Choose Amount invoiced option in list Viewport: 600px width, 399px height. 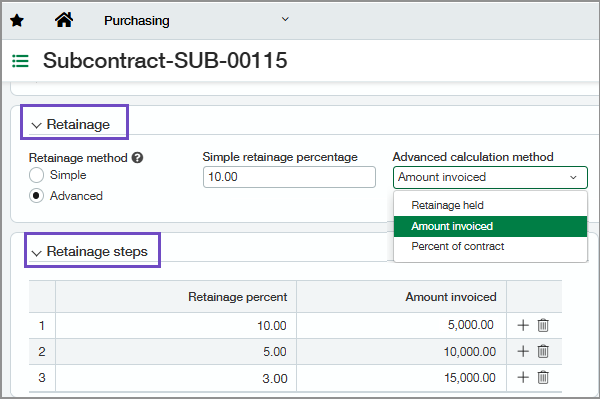(490, 226)
